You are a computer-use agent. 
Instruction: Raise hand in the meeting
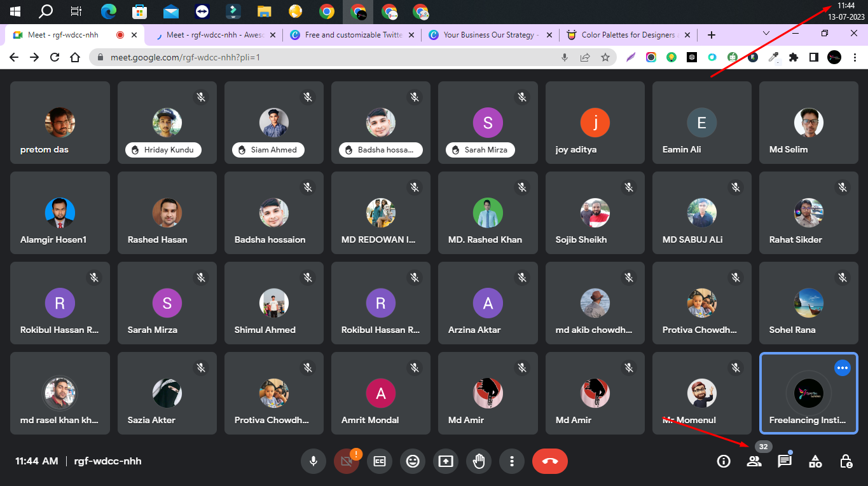click(479, 461)
